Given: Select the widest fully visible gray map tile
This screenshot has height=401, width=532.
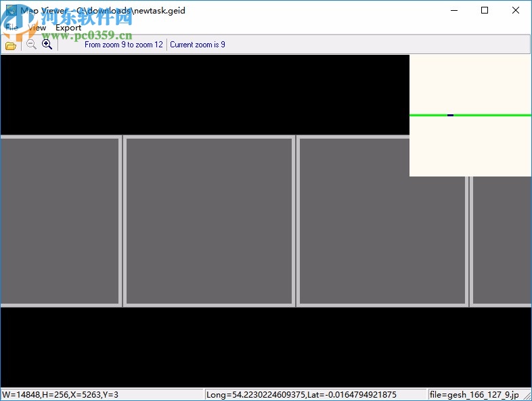Looking at the screenshot, I should [x=209, y=221].
